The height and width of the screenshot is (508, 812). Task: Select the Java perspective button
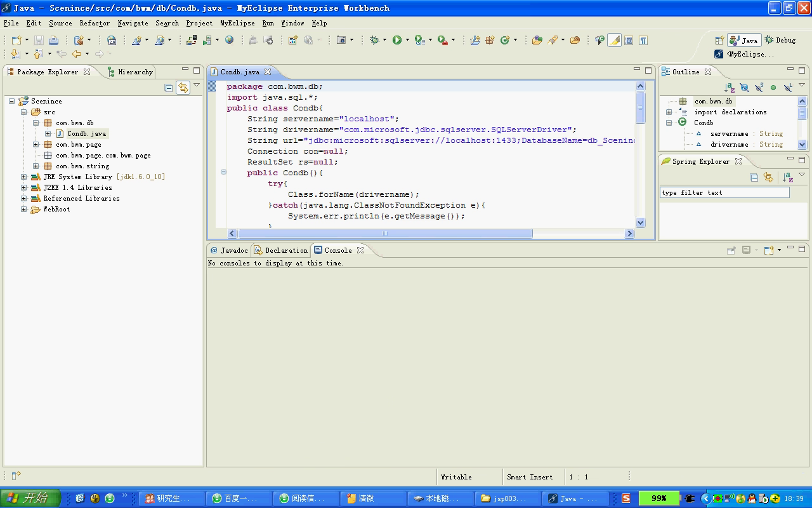coord(744,40)
